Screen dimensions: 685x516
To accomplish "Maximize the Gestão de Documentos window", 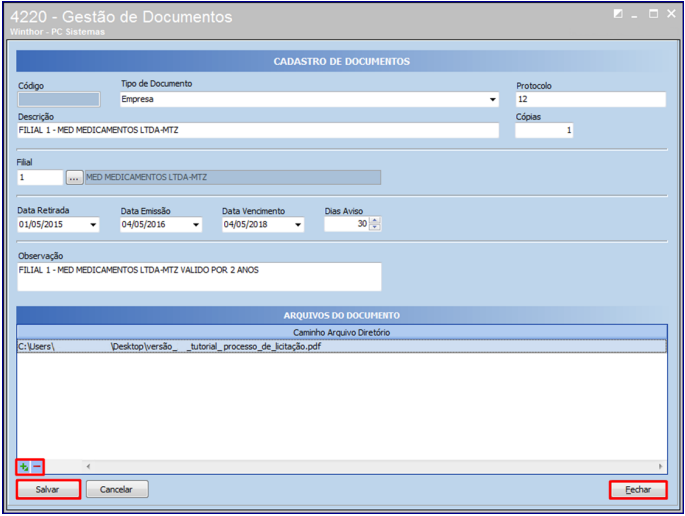I will click(x=653, y=14).
